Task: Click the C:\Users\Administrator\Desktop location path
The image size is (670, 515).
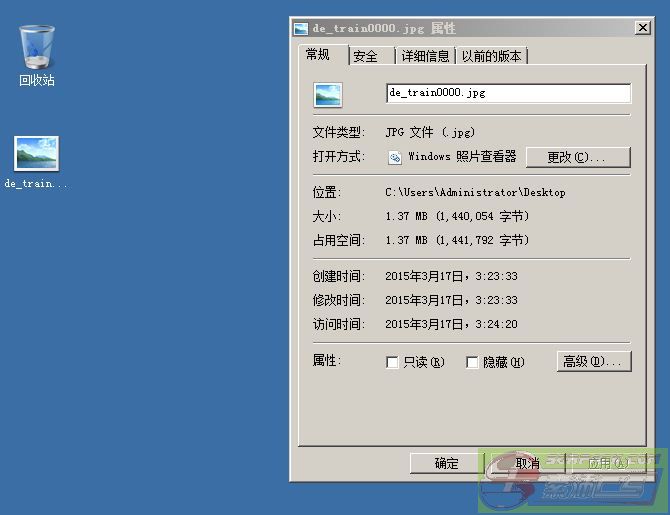Action: [475, 192]
